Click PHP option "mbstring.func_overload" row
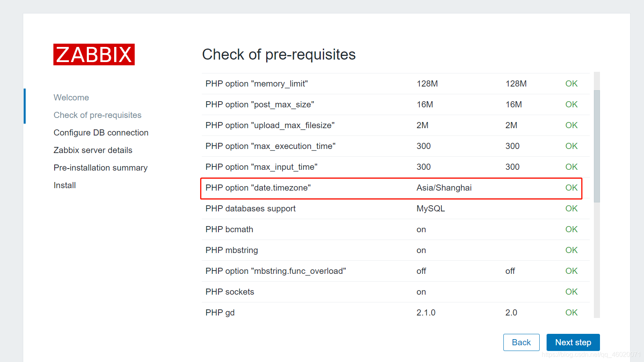 pos(395,271)
